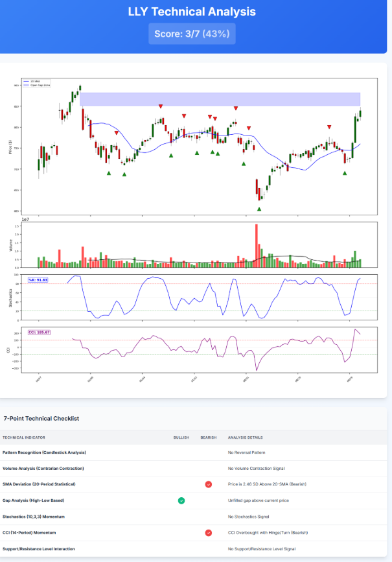Viewport: 392px width, 562px height.
Task: Select the CCI (14-Period) Momentum row label
Action: click(x=29, y=533)
